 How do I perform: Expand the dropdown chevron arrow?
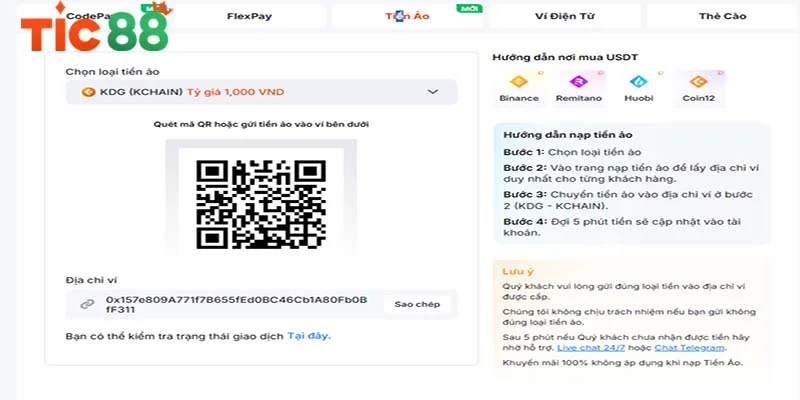pyautogui.click(x=433, y=92)
